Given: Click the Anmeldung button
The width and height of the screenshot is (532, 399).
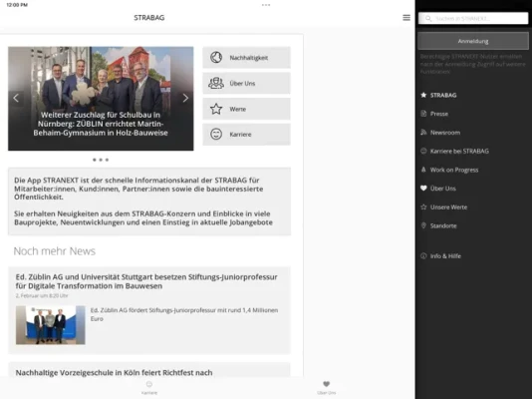Looking at the screenshot, I should 473,41.
